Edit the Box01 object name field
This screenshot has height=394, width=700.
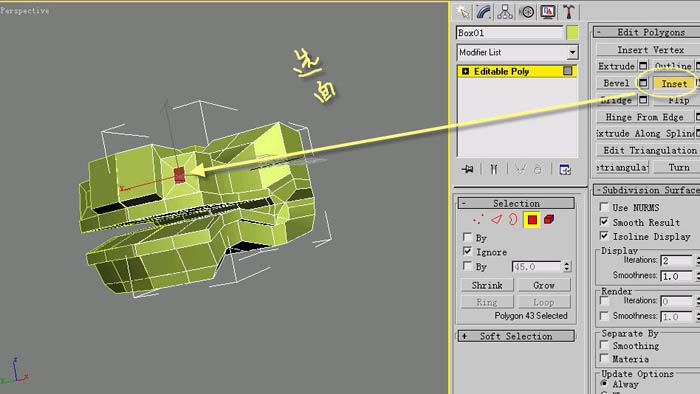[x=509, y=33]
